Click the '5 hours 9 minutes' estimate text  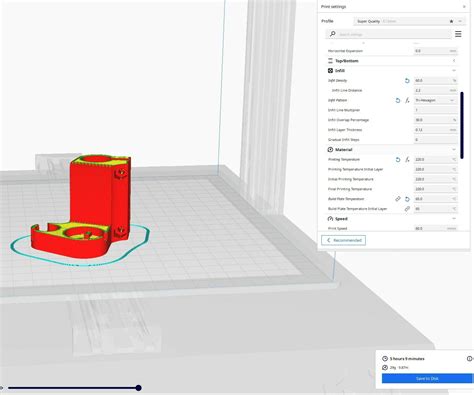(407, 359)
